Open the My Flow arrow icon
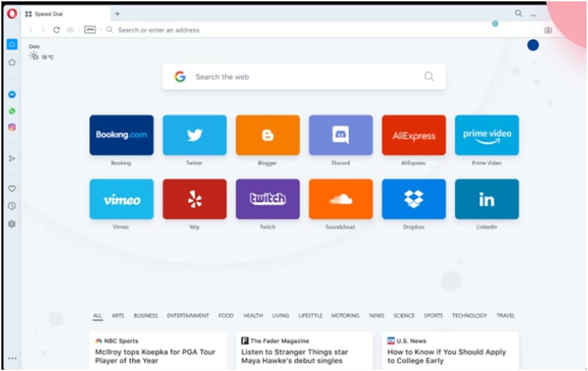588x371 pixels. point(12,159)
